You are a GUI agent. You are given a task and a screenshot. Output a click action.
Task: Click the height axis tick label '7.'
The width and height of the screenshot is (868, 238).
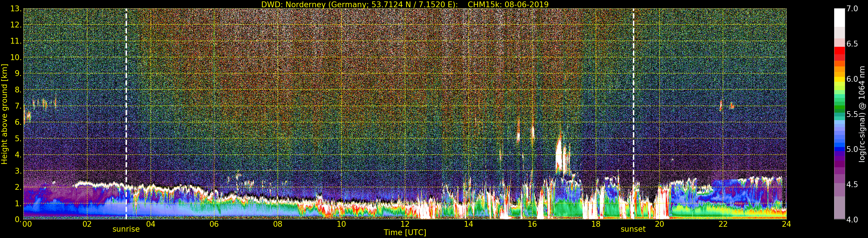(18, 106)
